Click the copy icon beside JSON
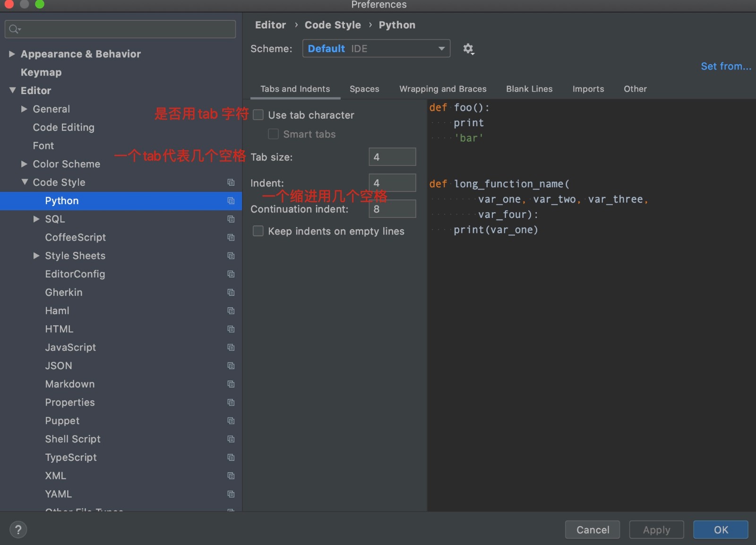The height and width of the screenshot is (545, 756). (x=231, y=366)
